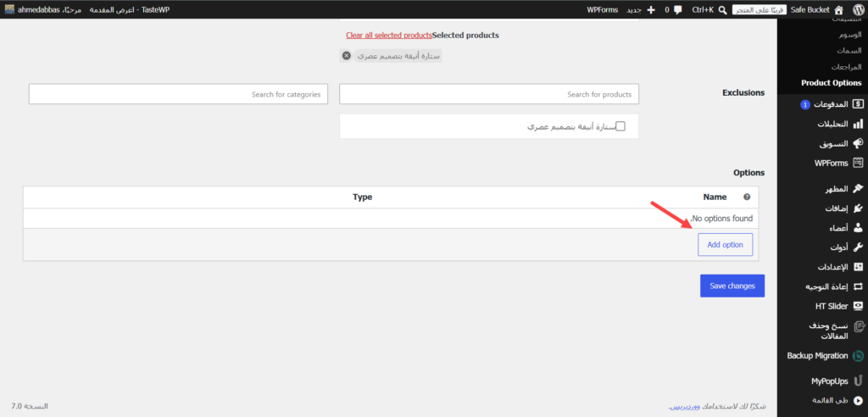Tick the exclusion checkbox for the curtain product
This screenshot has height=417, width=868.
pos(620,126)
